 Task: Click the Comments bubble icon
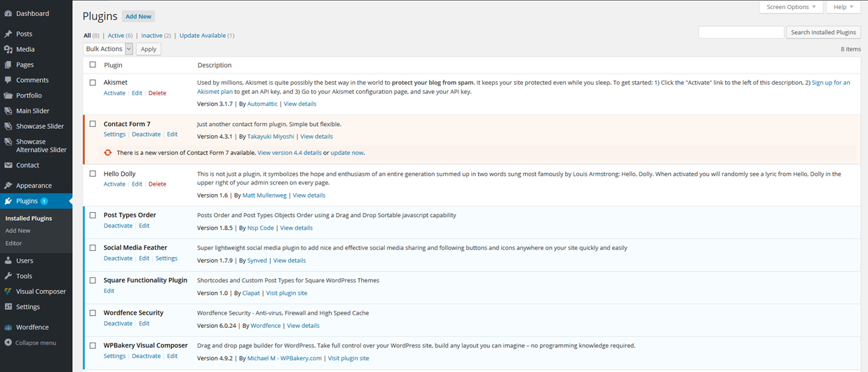8,80
